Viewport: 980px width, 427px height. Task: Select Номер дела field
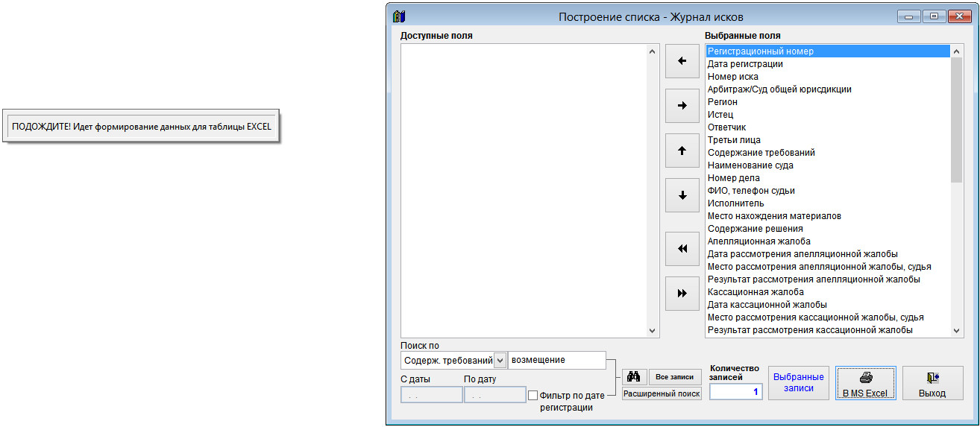coord(828,178)
